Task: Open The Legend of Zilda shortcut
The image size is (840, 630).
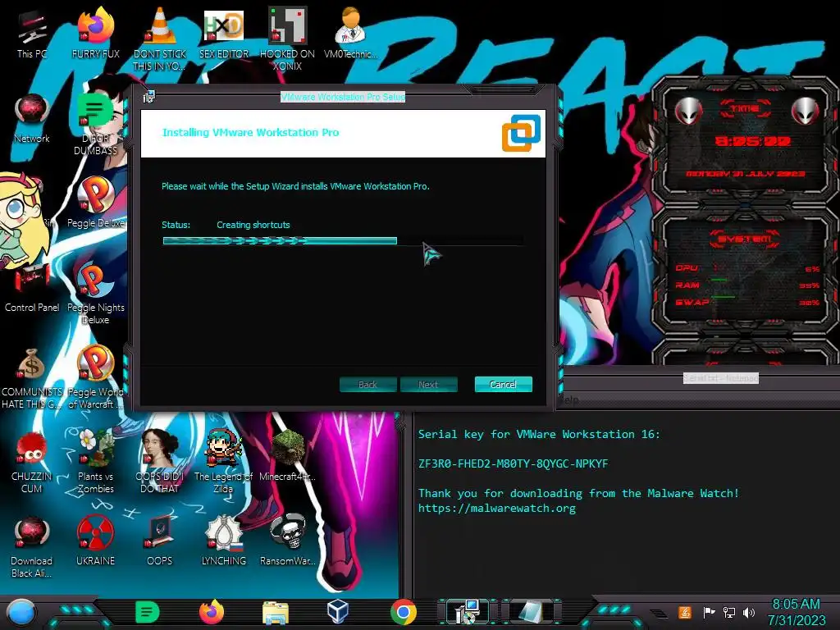Action: click(x=223, y=462)
